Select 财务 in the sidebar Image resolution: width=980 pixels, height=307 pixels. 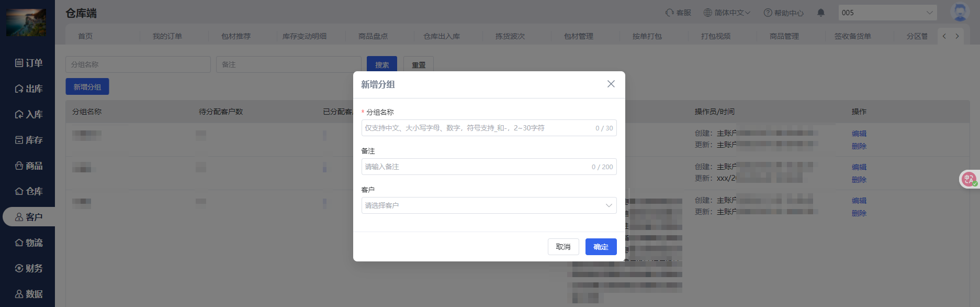pyautogui.click(x=29, y=268)
